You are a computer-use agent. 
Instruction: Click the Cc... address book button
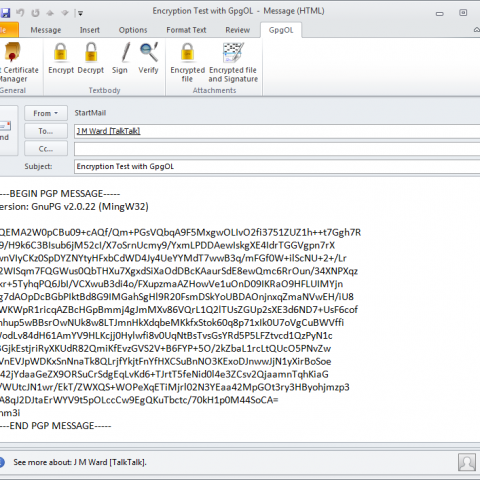click(46, 149)
